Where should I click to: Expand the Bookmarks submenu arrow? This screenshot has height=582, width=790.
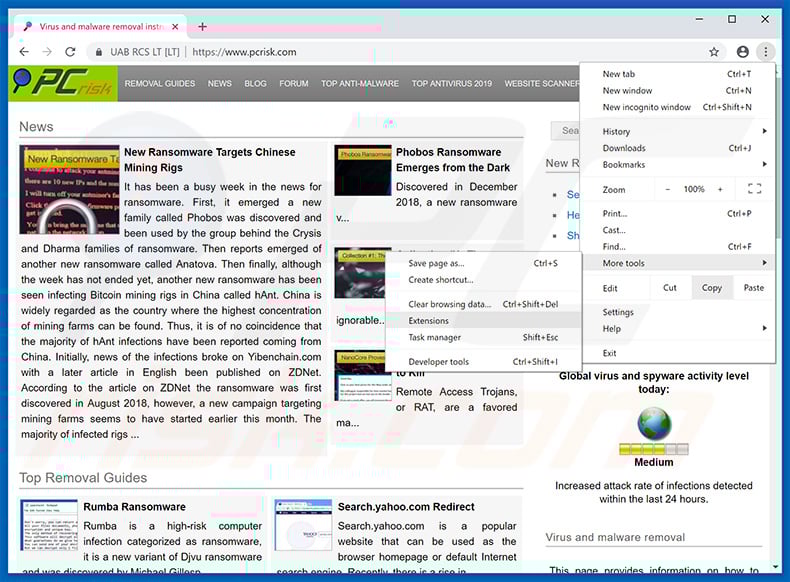point(764,164)
